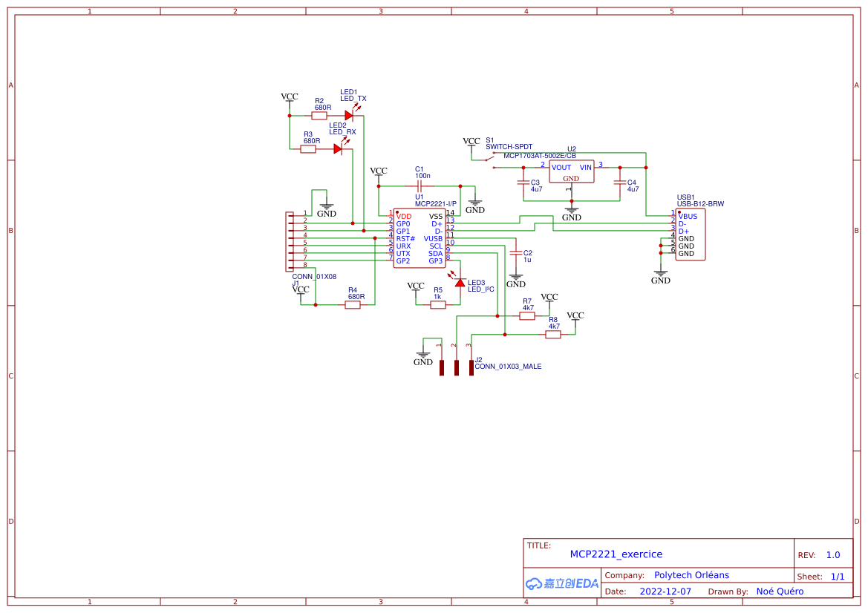This screenshot has height=613, width=868.
Task: Click the SDA pin label on U1
Action: pos(435,253)
